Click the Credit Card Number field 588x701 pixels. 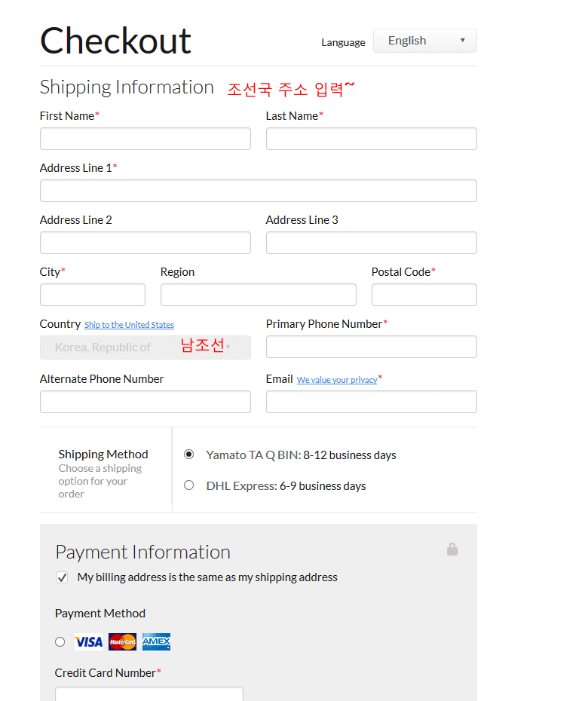pos(149,693)
